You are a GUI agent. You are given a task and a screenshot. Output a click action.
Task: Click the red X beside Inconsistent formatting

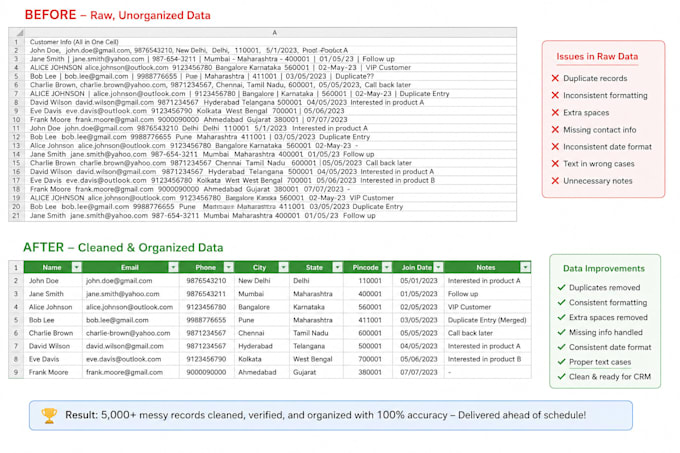coord(555,95)
